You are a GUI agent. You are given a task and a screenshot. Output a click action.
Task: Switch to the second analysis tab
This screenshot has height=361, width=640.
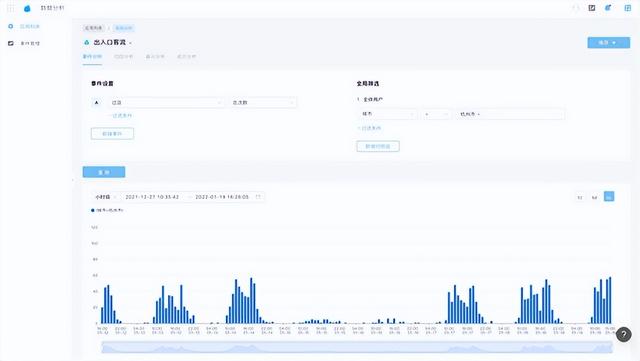coord(124,56)
